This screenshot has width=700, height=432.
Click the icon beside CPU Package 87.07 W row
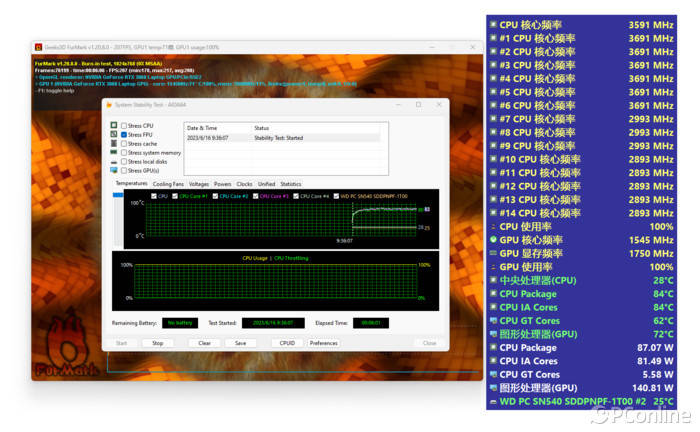[x=493, y=347]
